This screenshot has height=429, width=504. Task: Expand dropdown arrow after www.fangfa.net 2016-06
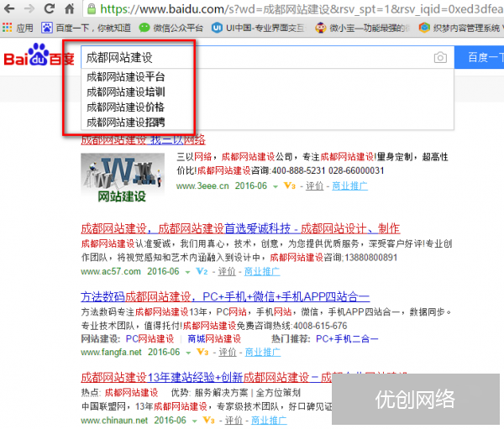(188, 353)
